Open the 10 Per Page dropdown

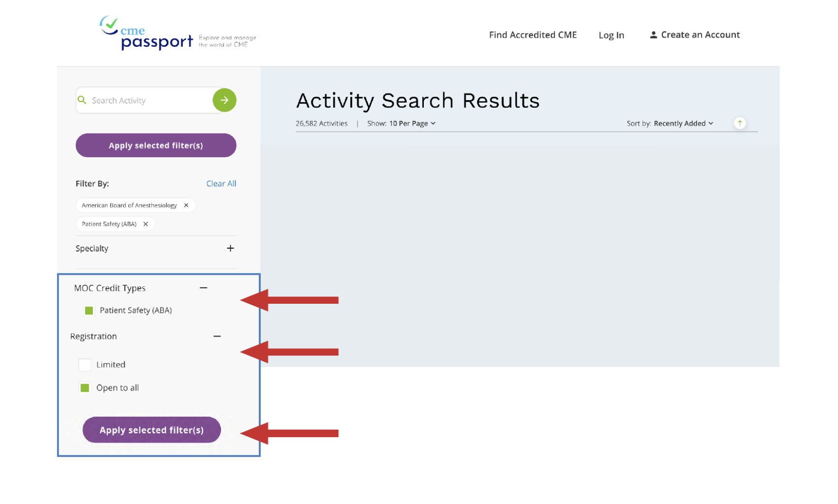[412, 123]
